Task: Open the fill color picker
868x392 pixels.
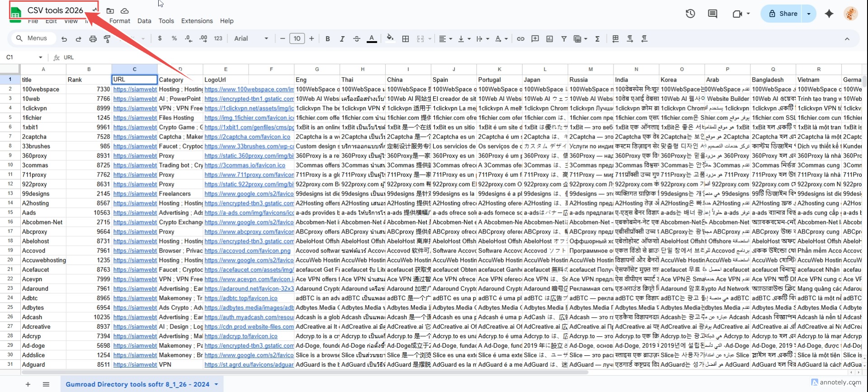Action: pos(390,39)
